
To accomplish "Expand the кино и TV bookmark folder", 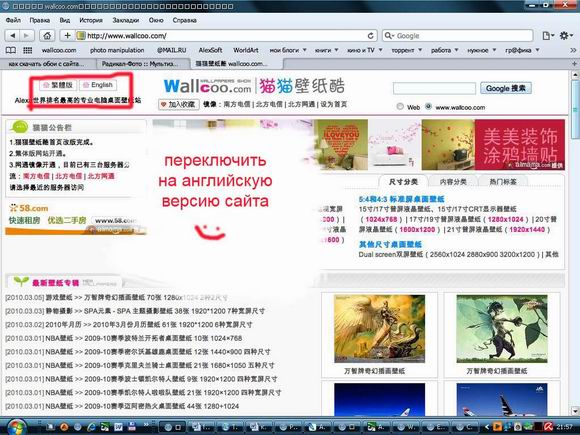I will pos(364,50).
